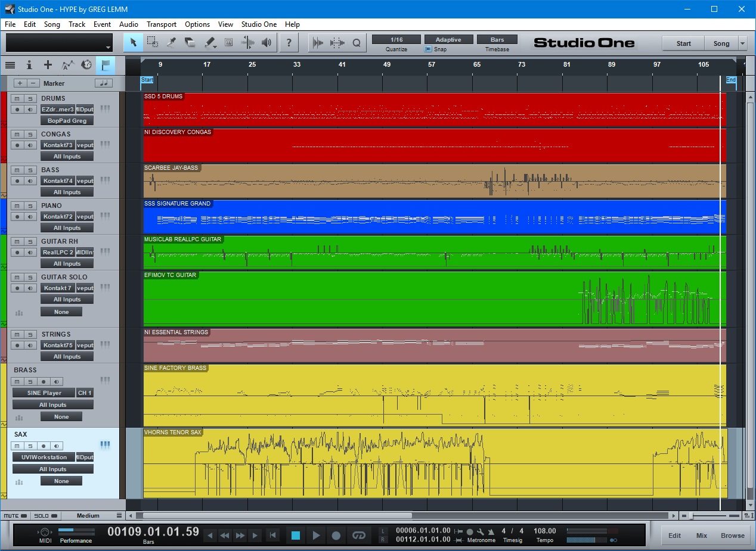Click the Quantize Q panel icon
Image resolution: width=756 pixels, height=551 pixels.
point(357,43)
